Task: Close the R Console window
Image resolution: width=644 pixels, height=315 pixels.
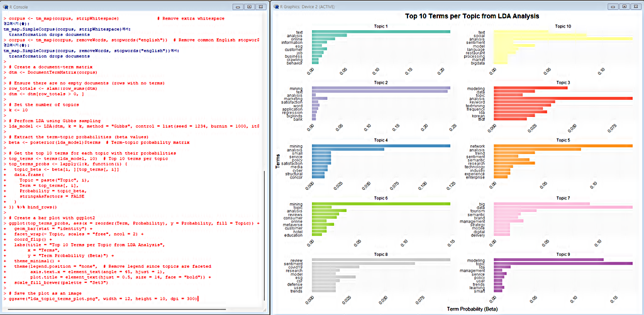Action: pyautogui.click(x=260, y=7)
